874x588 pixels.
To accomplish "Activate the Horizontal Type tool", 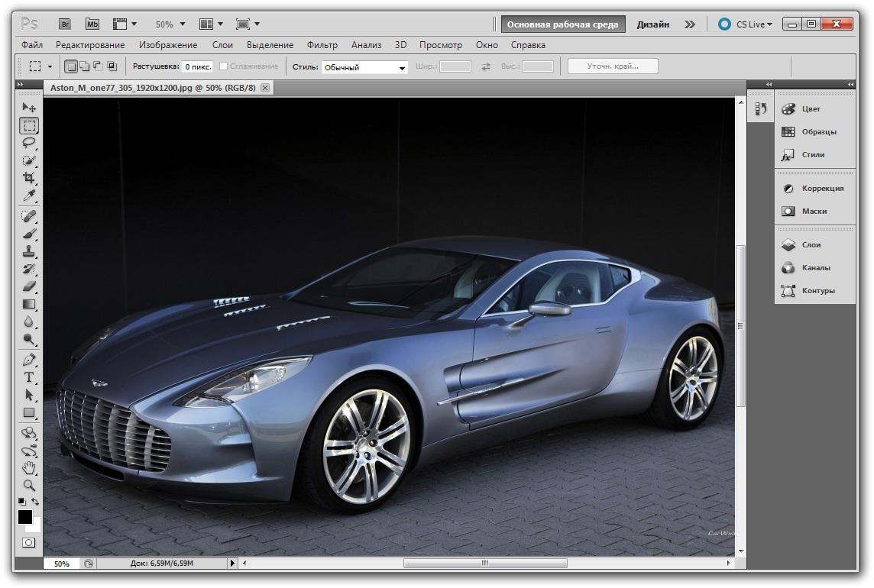I will click(x=29, y=377).
